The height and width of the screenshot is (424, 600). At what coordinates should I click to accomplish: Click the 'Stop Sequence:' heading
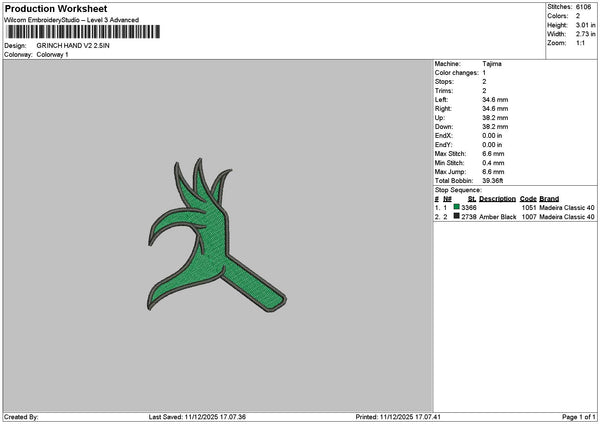tap(458, 190)
